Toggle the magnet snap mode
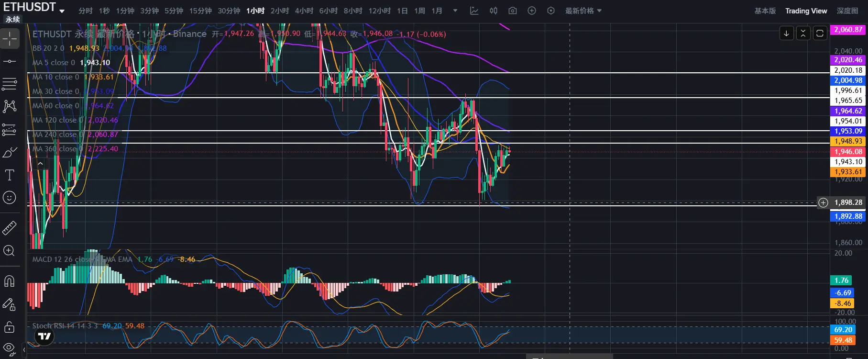This screenshot has width=868, height=359. pyautogui.click(x=10, y=281)
